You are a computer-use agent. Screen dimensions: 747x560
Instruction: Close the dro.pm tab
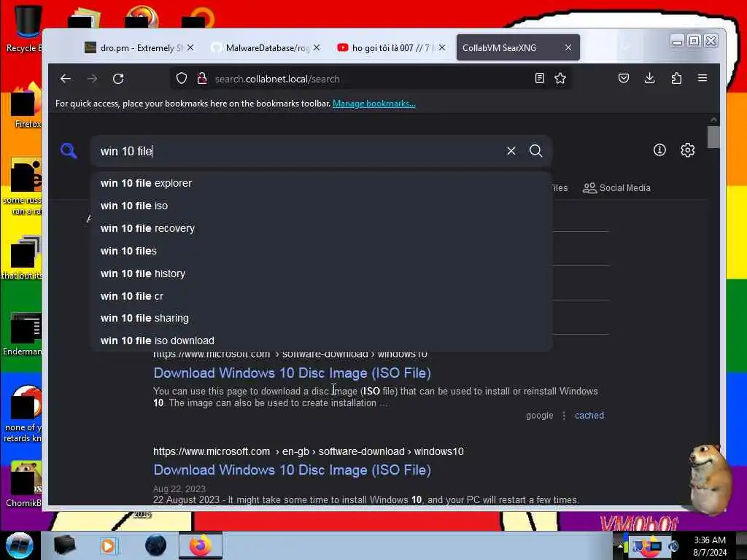coord(190,47)
